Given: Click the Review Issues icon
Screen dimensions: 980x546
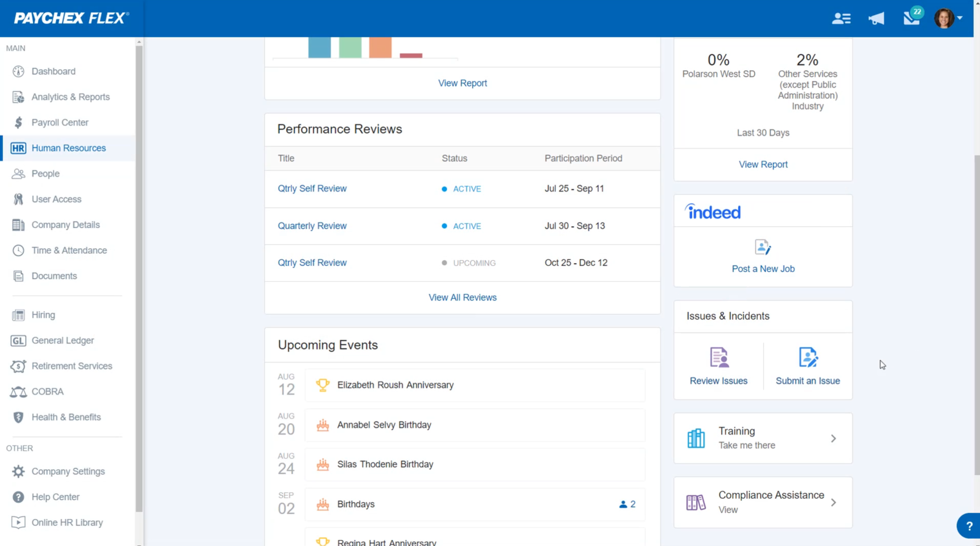Looking at the screenshot, I should pos(718,357).
